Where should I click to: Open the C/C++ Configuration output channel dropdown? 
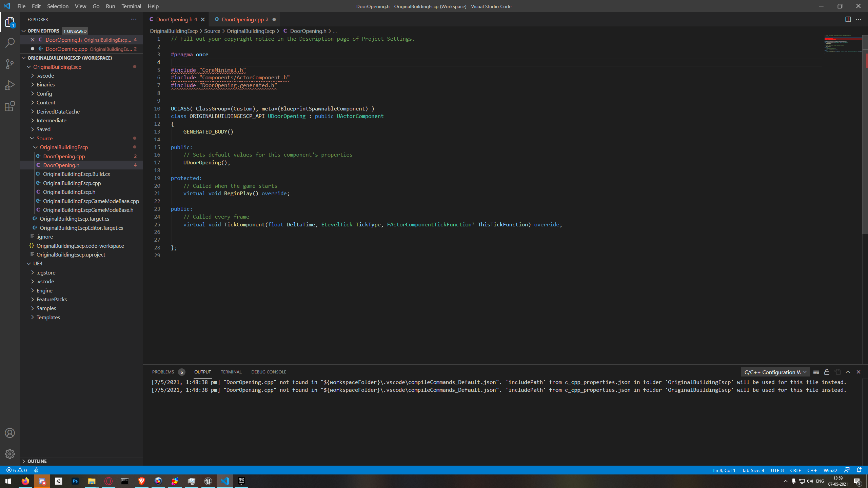(x=775, y=372)
